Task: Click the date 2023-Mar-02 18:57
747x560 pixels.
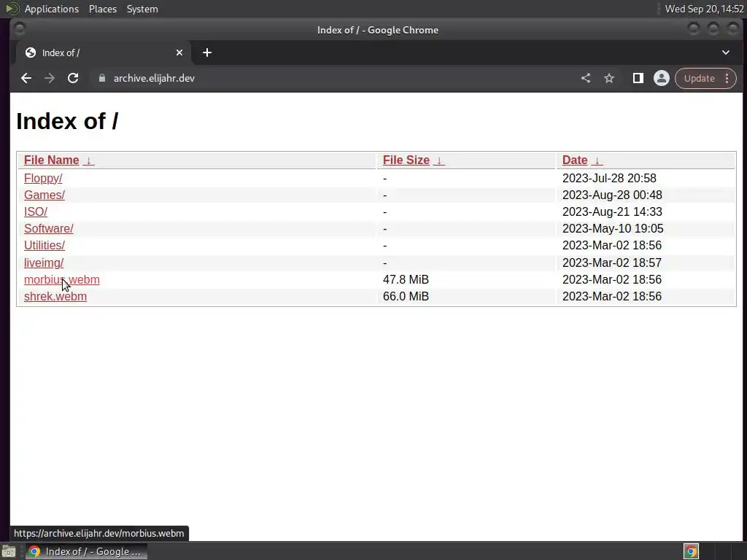Action: pyautogui.click(x=612, y=262)
